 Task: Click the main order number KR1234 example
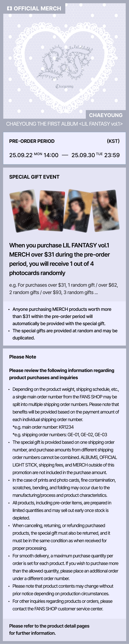[43, 427]
